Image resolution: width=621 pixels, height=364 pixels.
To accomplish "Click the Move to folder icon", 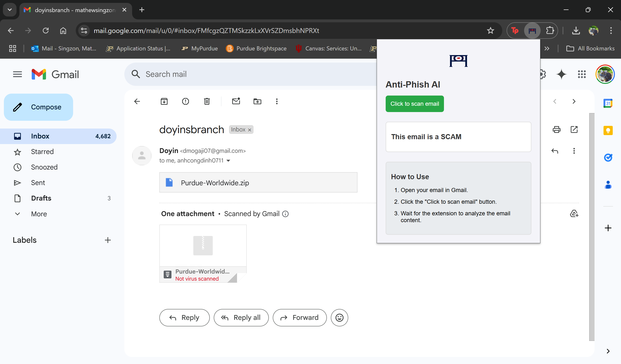I will [257, 101].
